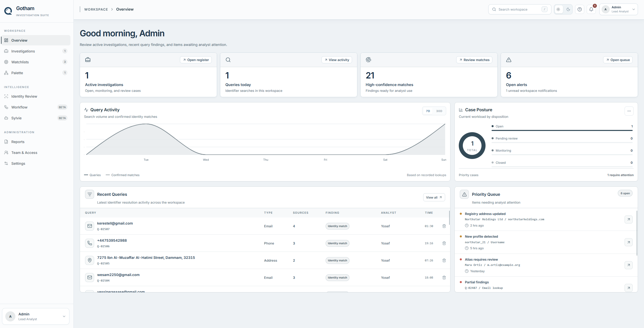The height and width of the screenshot is (328, 644).
Task: Select the 30D range toggle
Action: tap(439, 111)
